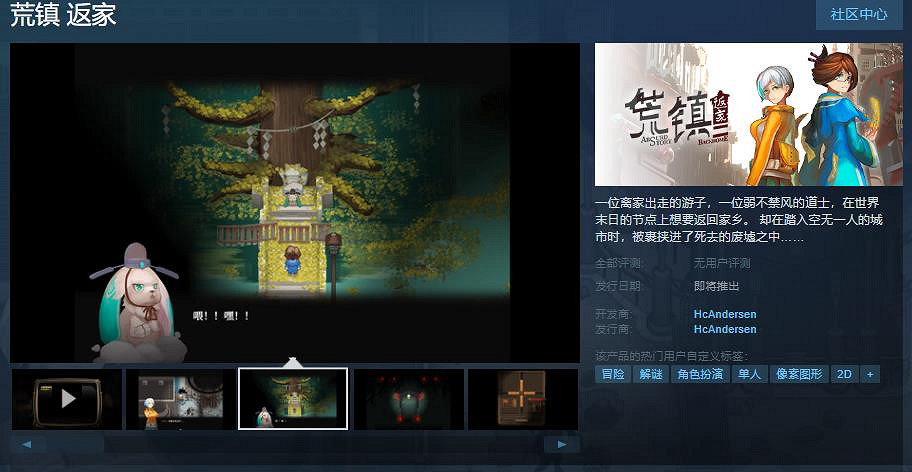This screenshot has height=472, width=912.
Task: Click the thumbnail strip horizontal scrollbar
Action: (x=295, y=445)
